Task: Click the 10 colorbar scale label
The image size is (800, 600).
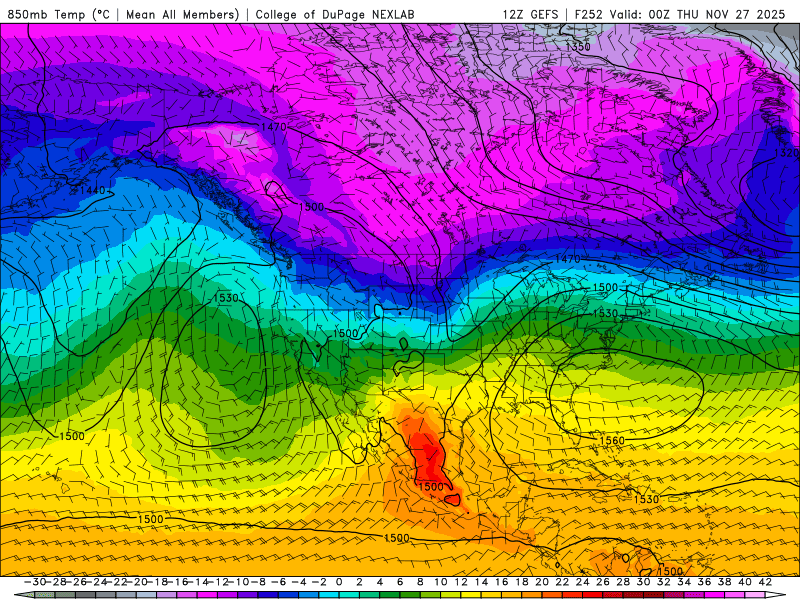Action: (x=440, y=582)
